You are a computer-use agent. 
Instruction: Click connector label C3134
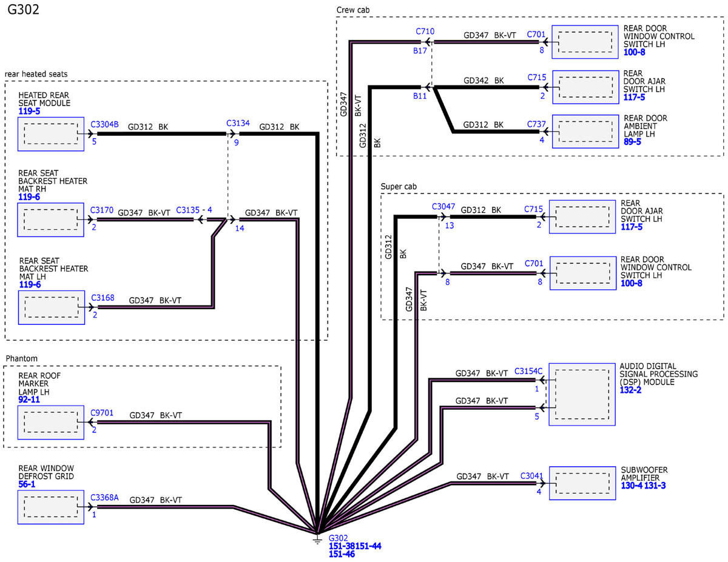238,123
